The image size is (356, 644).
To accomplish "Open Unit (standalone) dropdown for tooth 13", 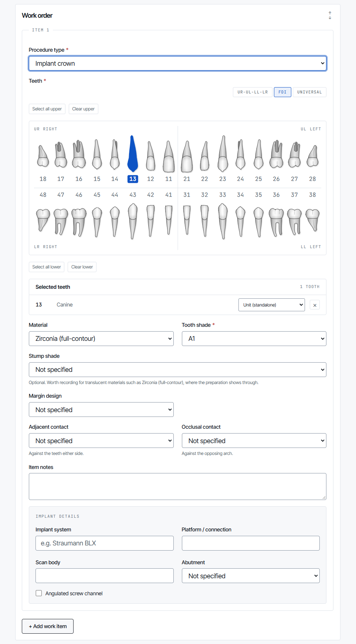I will [272, 305].
